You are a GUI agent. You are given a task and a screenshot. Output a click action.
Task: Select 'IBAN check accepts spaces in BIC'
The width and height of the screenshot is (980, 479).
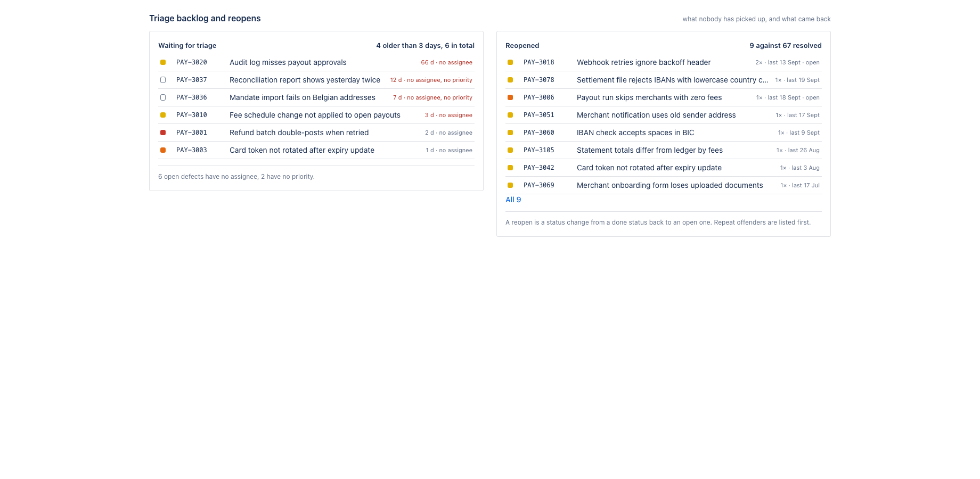pyautogui.click(x=635, y=133)
